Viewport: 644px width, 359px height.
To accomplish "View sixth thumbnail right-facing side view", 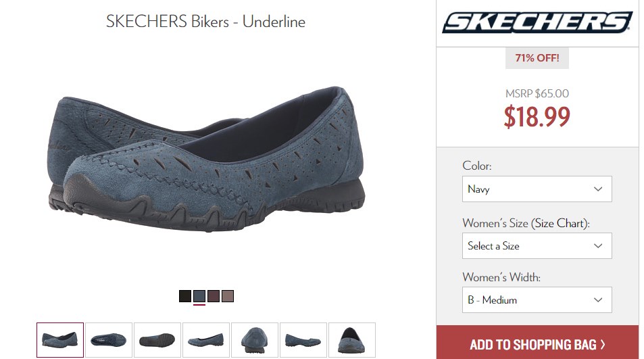I will pyautogui.click(x=303, y=340).
